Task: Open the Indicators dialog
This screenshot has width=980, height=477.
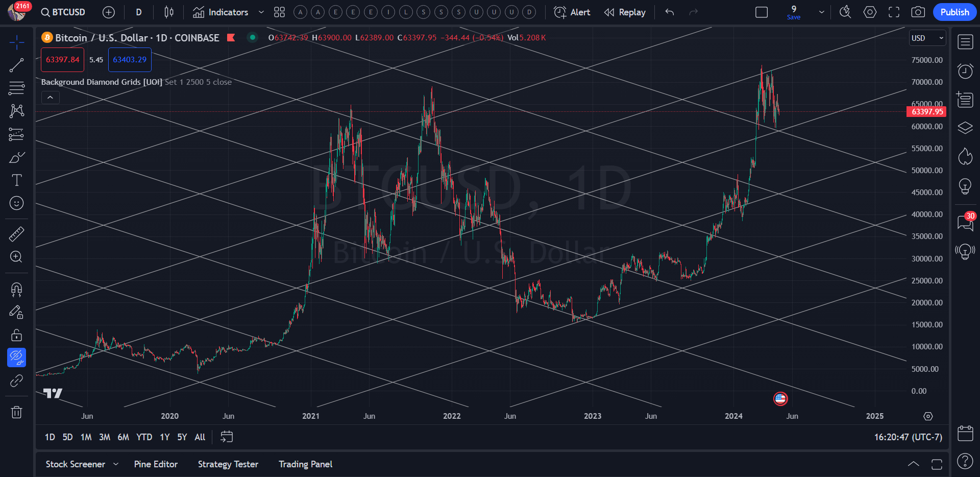Action: pyautogui.click(x=220, y=12)
